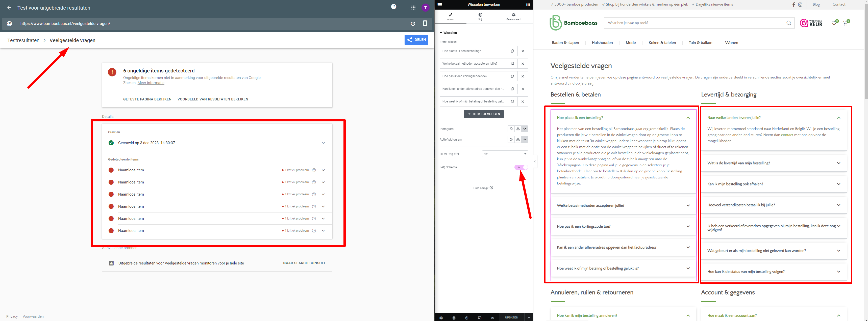Open revision history in bottom bar

point(466,318)
